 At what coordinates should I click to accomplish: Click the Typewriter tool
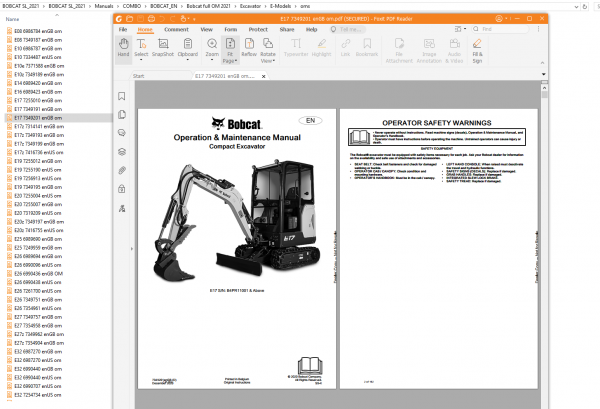(296, 48)
